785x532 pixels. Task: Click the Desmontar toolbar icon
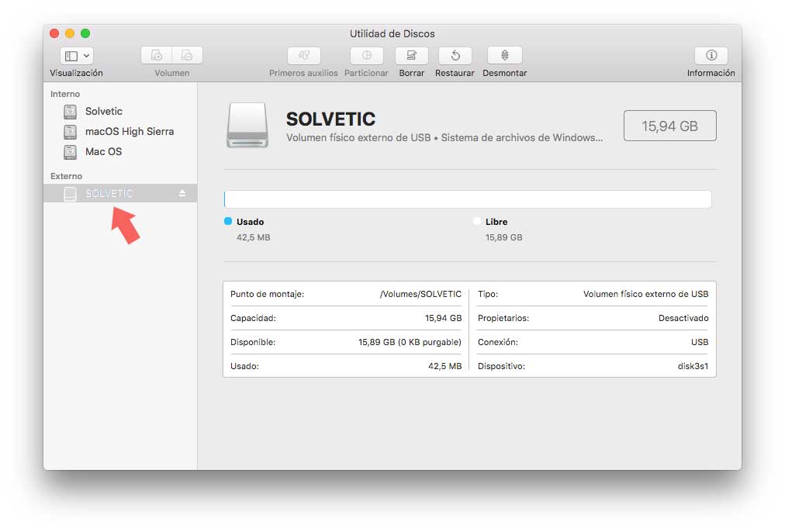(x=505, y=55)
